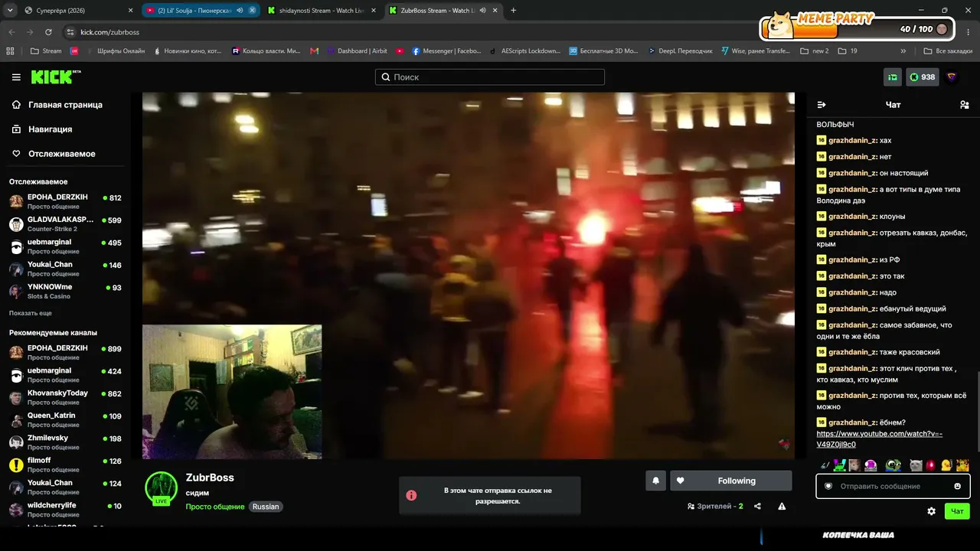Click the ZubrBoss live avatar

(x=161, y=488)
